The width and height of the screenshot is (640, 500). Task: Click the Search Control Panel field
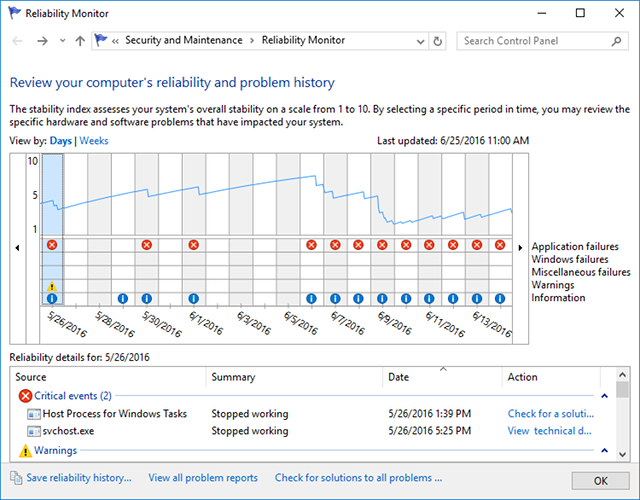tap(536, 41)
